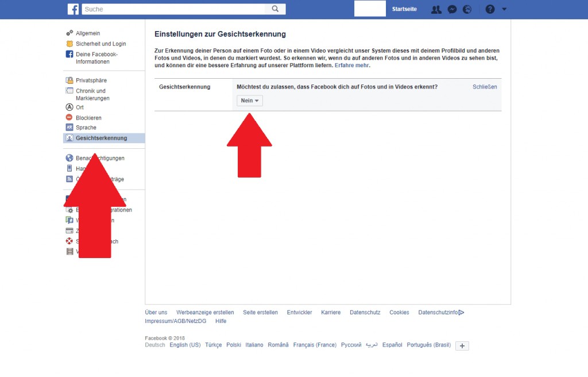Click the Blockieren icon in sidebar

pyautogui.click(x=69, y=118)
